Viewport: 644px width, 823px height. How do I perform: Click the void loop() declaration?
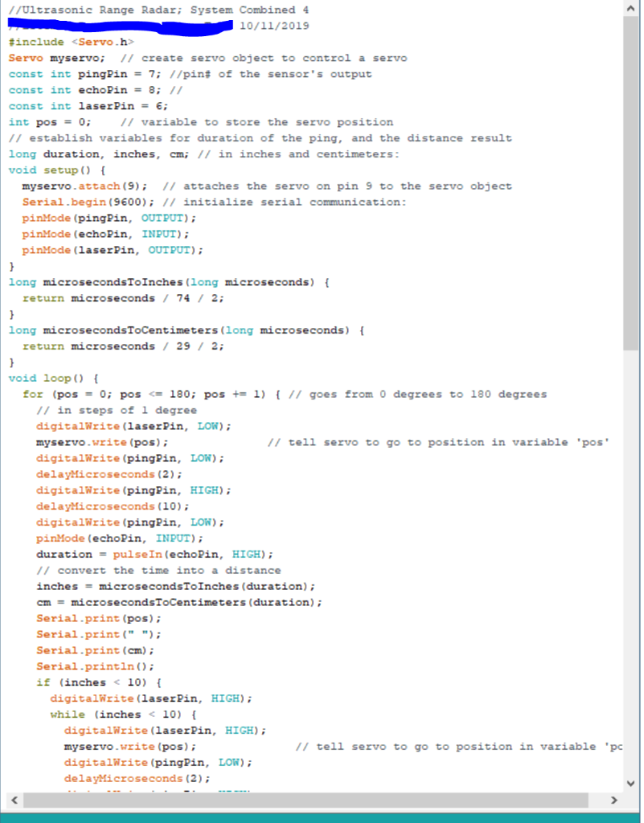(44, 378)
